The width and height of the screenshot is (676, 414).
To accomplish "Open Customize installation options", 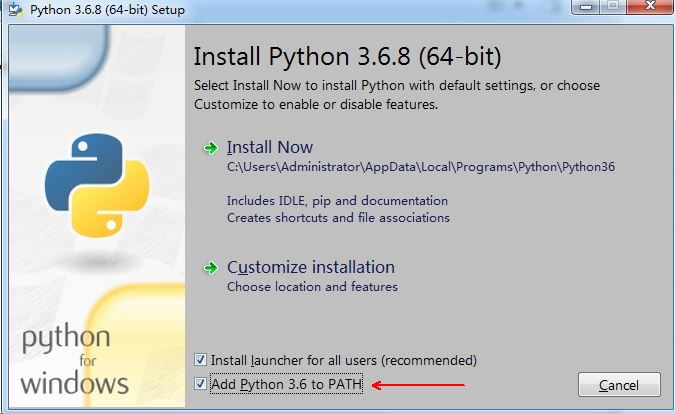I will [311, 267].
